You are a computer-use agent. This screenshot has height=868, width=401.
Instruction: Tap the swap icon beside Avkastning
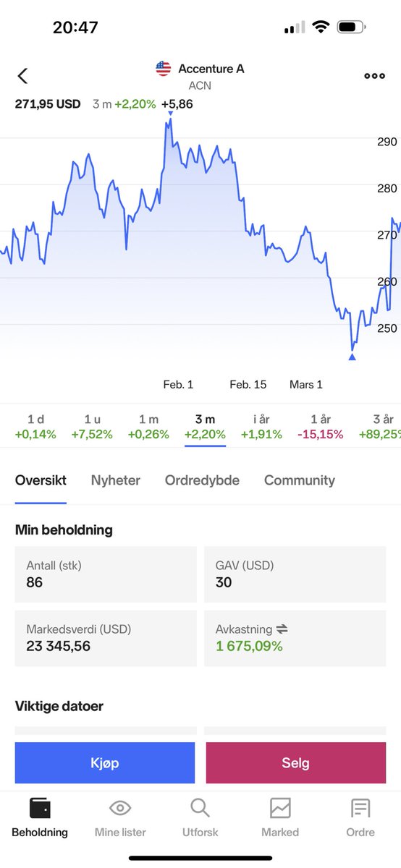(282, 629)
